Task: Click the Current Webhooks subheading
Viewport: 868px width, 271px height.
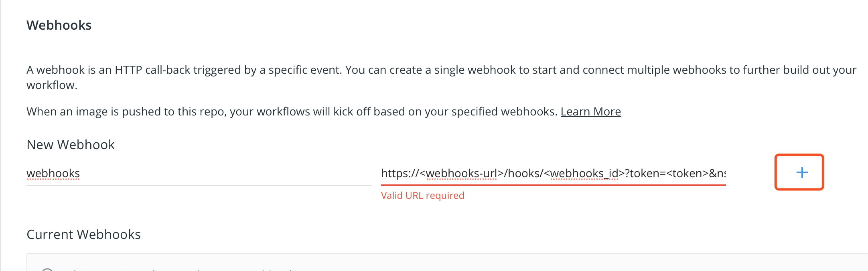Action: pos(83,235)
